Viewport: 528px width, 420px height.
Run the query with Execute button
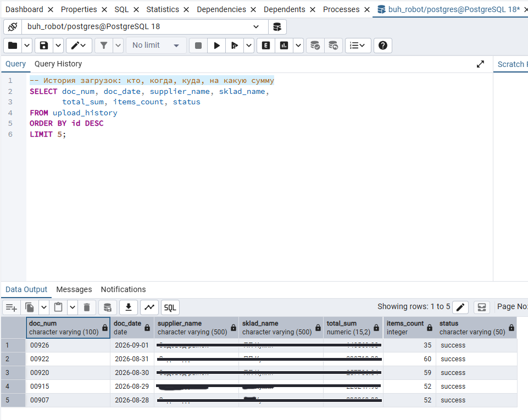pyautogui.click(x=216, y=46)
